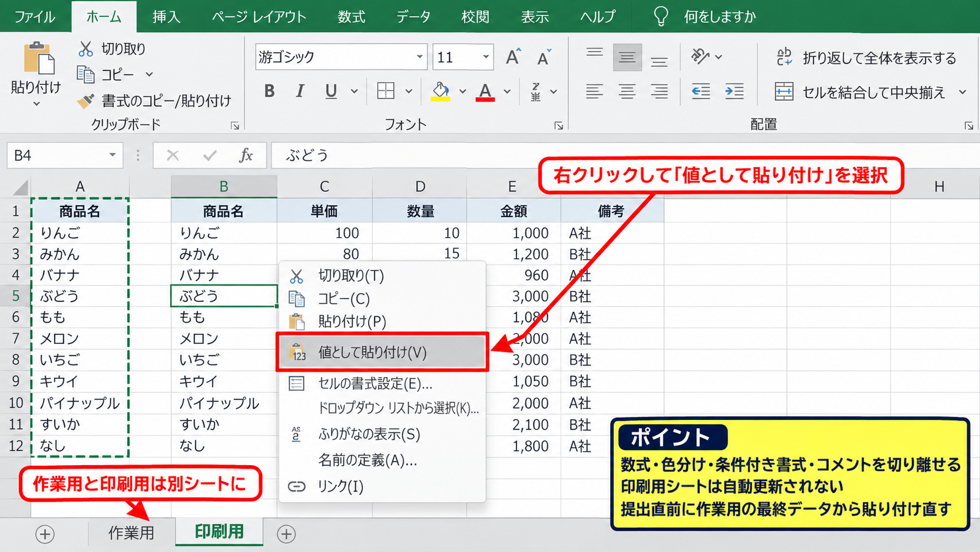Select middle vertical alignment

(627, 57)
